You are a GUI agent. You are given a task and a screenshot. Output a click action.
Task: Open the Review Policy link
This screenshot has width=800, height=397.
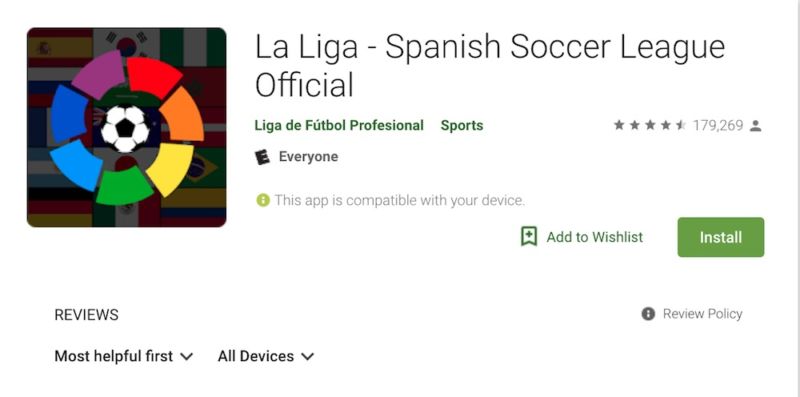tap(702, 314)
